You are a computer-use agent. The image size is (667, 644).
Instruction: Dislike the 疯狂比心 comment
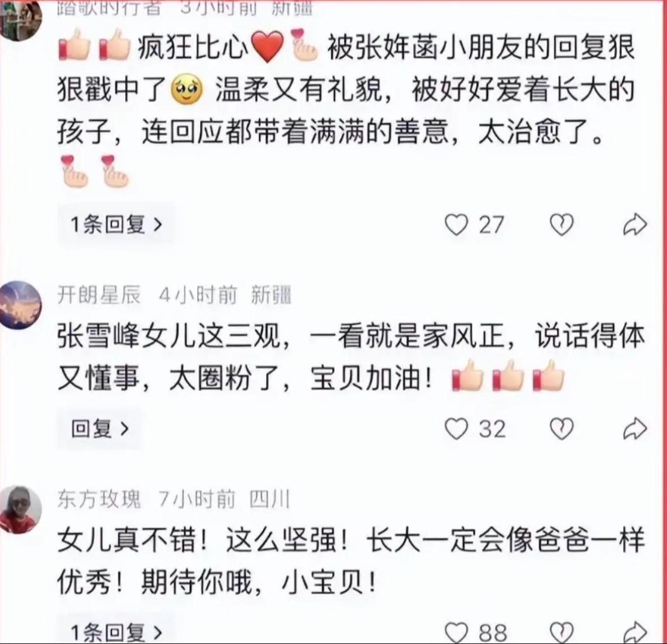click(562, 225)
